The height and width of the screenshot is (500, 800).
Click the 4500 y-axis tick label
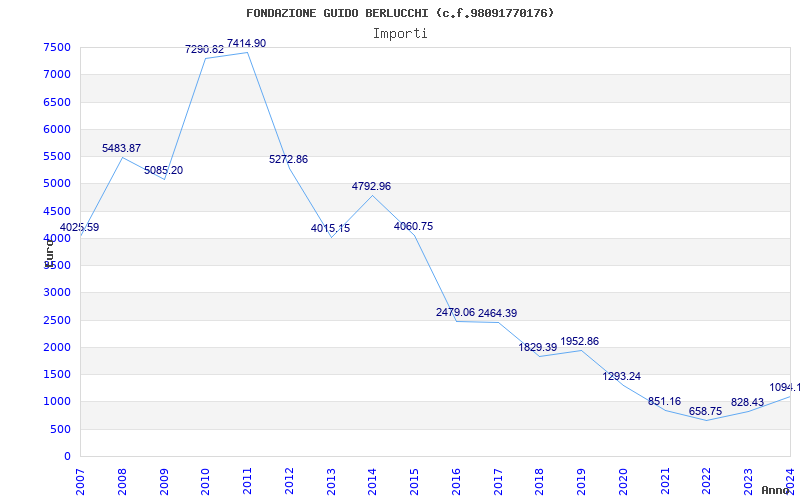pyautogui.click(x=57, y=211)
